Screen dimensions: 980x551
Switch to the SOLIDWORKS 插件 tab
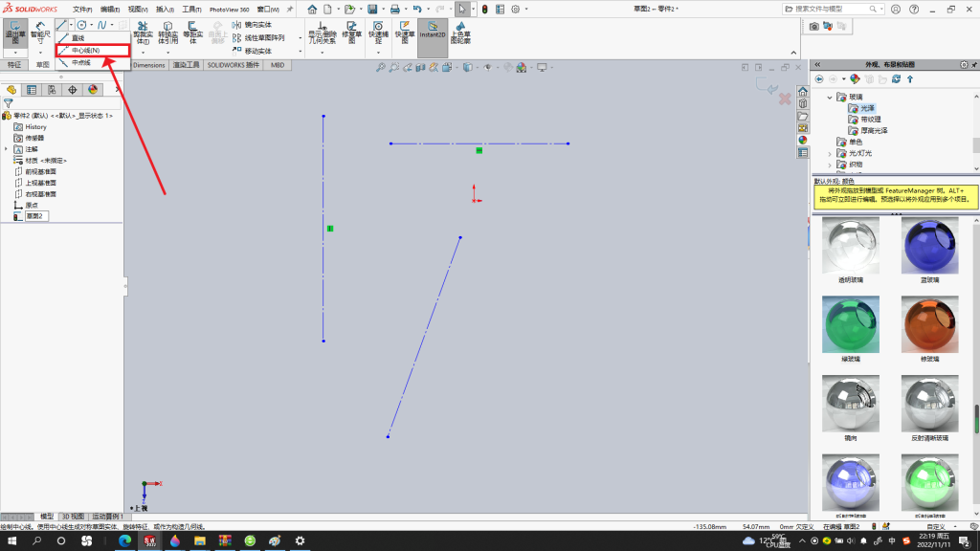[234, 65]
